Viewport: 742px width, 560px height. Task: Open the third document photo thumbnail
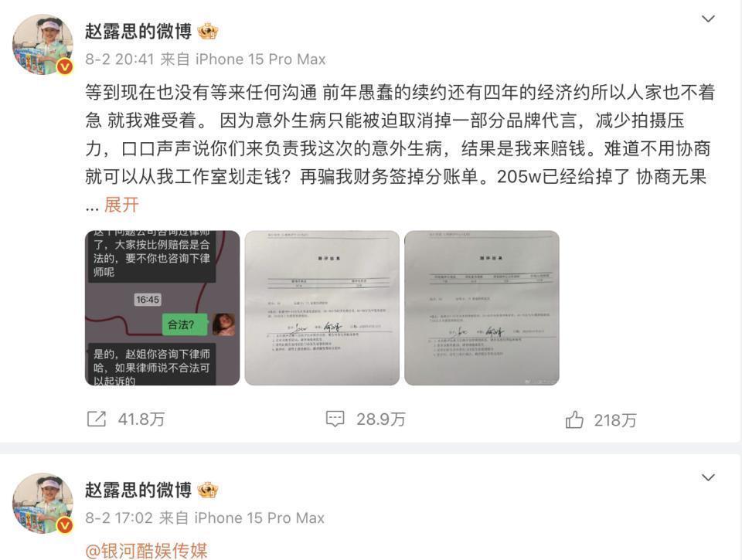point(482,308)
